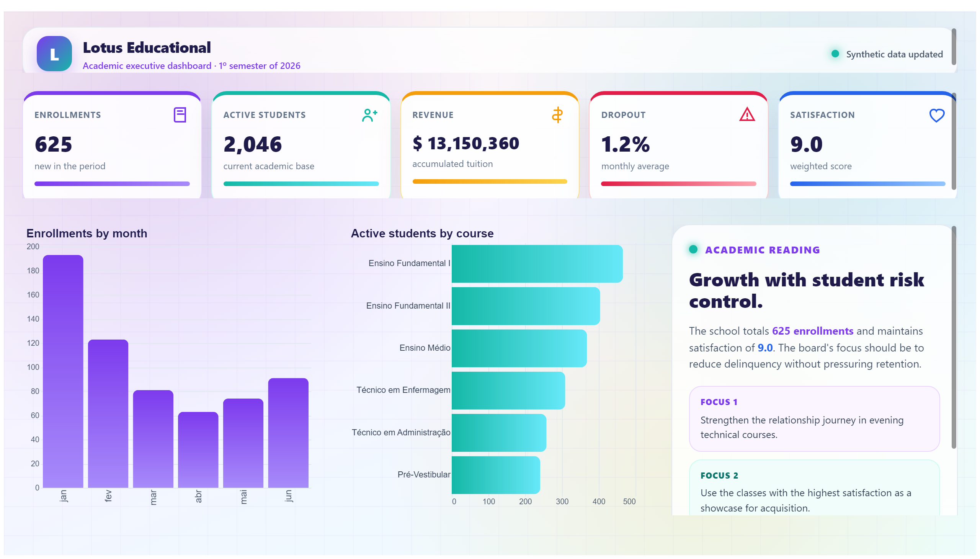Click the mai enrollments bar
Viewport: 980px width, 559px height.
(x=243, y=443)
